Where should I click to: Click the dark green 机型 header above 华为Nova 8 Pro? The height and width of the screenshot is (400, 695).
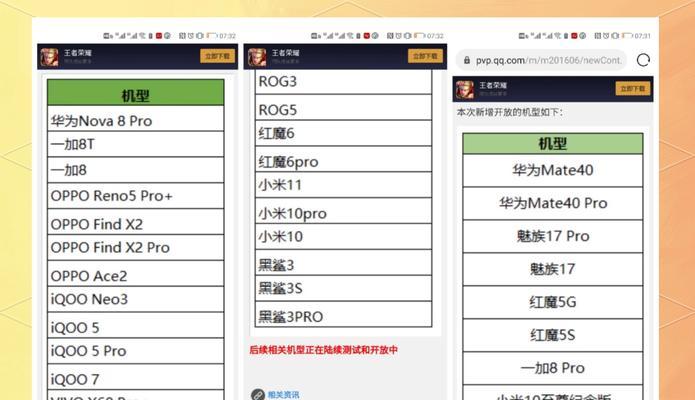pos(136,93)
